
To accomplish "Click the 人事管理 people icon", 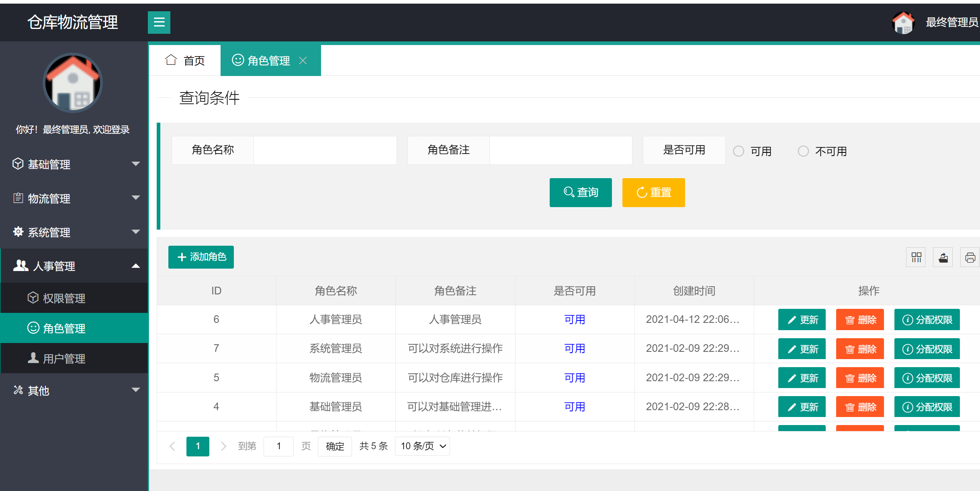I will coord(20,265).
